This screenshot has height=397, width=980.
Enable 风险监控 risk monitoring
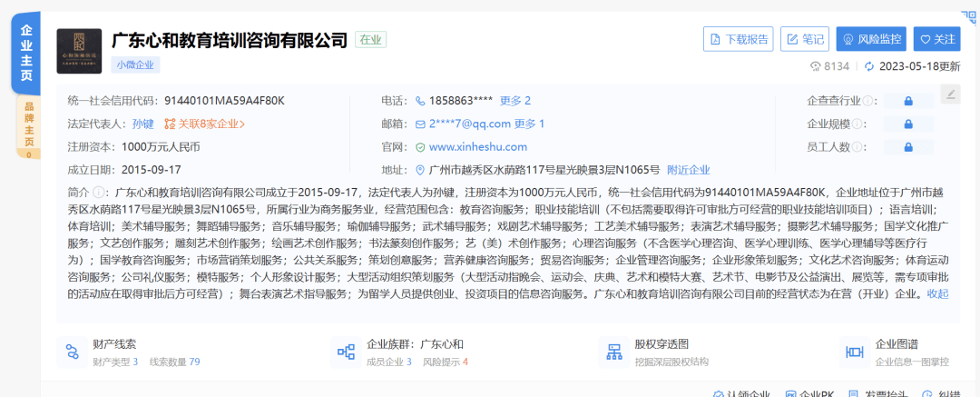pyautogui.click(x=871, y=39)
